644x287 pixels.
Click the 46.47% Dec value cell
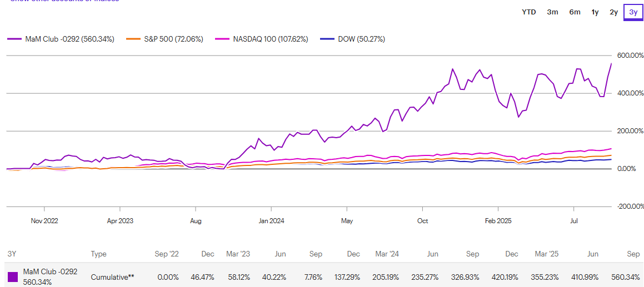203,276
